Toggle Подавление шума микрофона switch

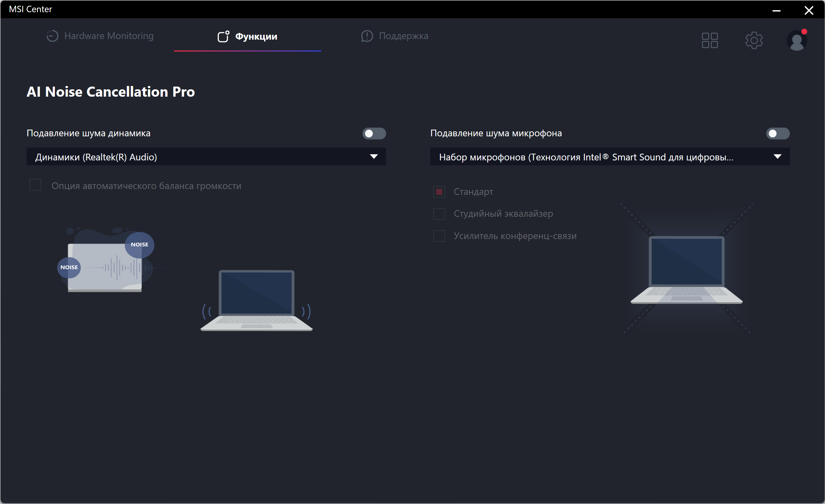coord(778,134)
